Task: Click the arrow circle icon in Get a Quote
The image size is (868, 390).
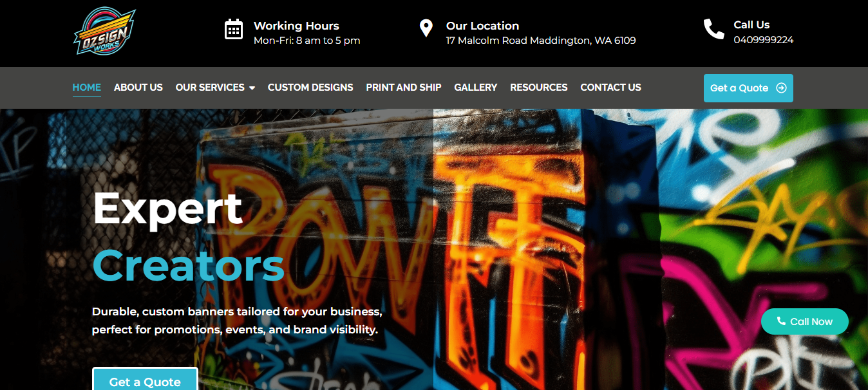Action: (x=781, y=88)
